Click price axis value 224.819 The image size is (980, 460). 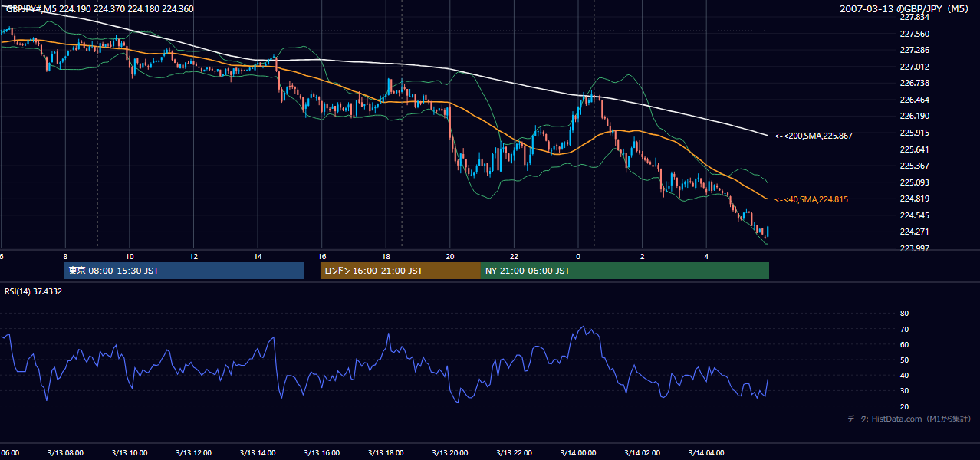click(914, 199)
